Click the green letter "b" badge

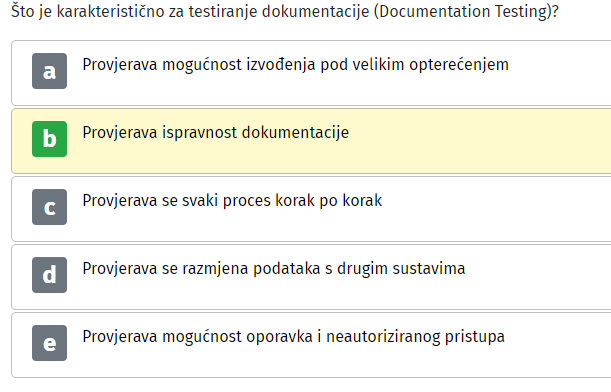pyautogui.click(x=49, y=139)
